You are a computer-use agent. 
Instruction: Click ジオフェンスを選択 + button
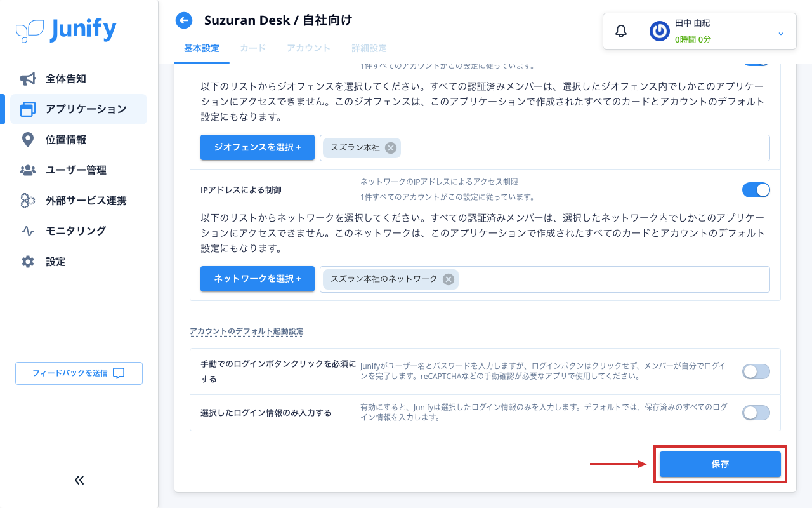pos(258,147)
